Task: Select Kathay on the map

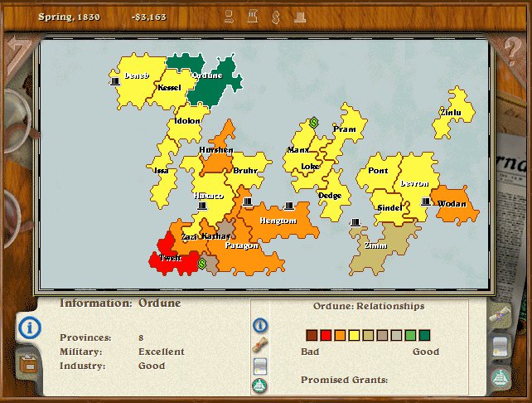Action: (x=216, y=236)
